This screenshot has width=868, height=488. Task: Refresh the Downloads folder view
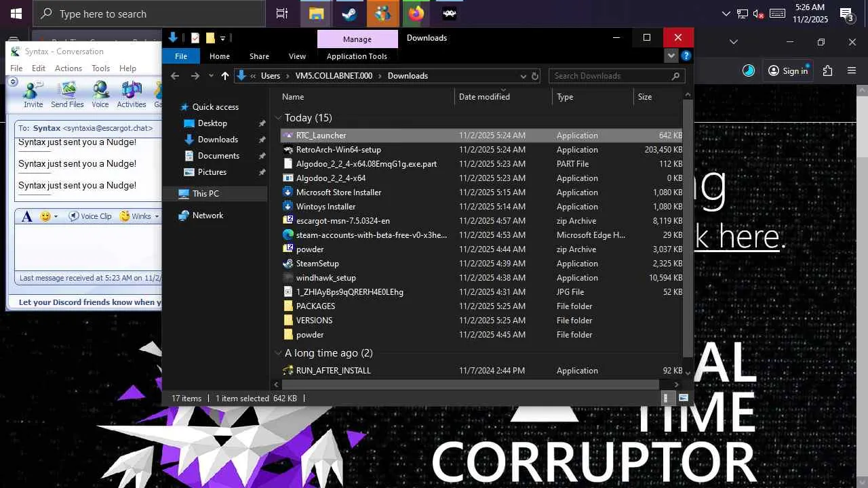pyautogui.click(x=535, y=76)
